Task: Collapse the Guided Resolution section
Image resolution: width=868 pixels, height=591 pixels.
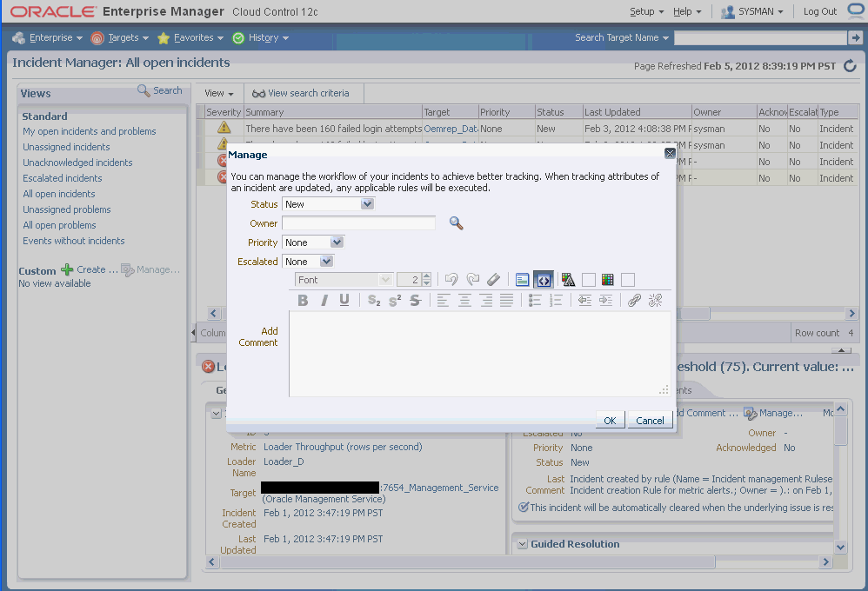Action: point(523,545)
